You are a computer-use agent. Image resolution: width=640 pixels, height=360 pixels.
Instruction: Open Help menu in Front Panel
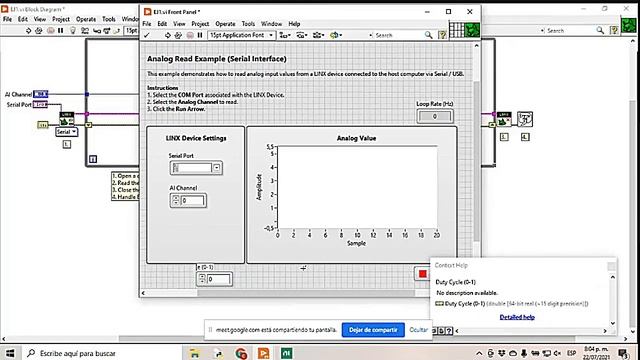(x=294, y=24)
